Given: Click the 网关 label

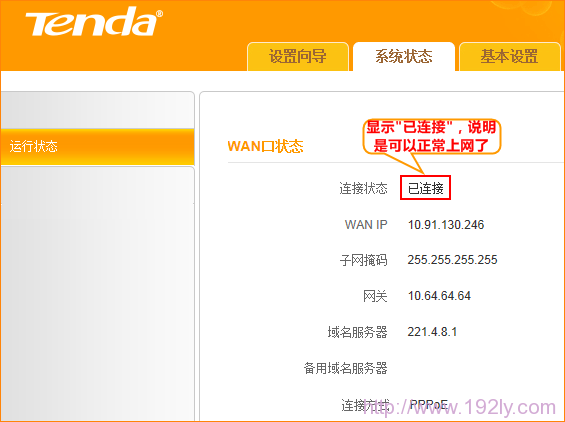Looking at the screenshot, I should 375,296.
